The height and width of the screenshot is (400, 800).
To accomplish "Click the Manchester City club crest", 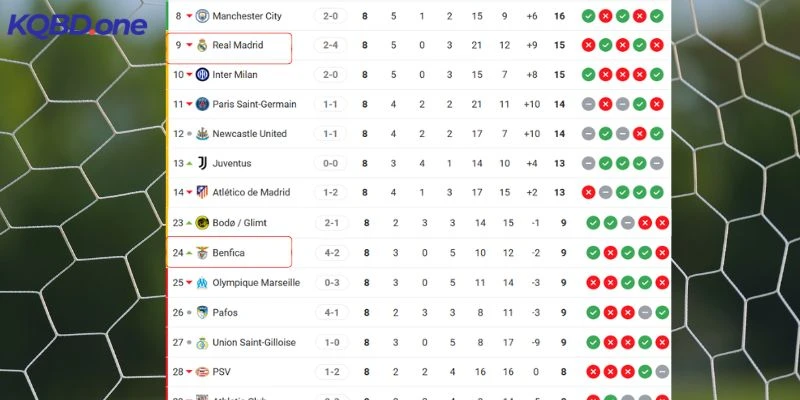I will click(x=202, y=16).
